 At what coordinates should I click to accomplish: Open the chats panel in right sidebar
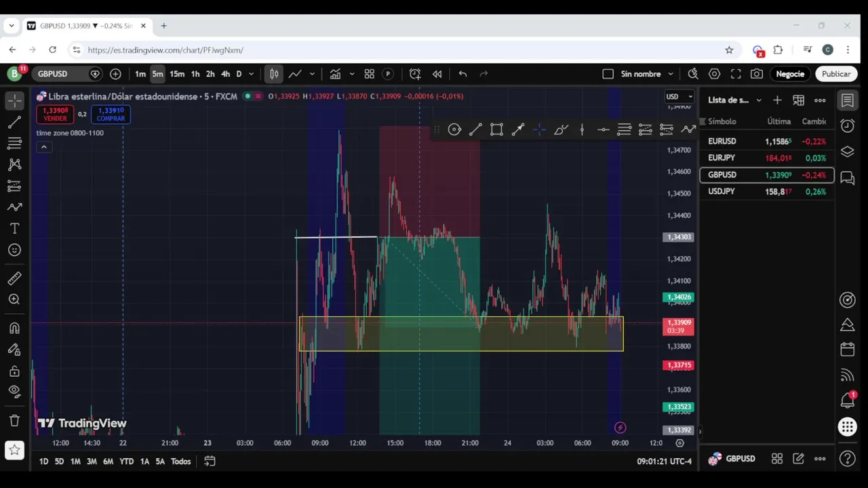click(847, 178)
